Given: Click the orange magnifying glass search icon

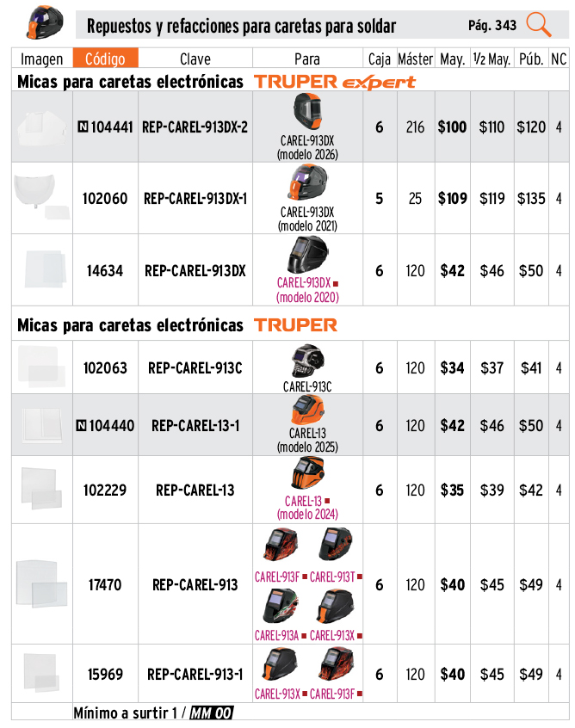Looking at the screenshot, I should tap(539, 24).
